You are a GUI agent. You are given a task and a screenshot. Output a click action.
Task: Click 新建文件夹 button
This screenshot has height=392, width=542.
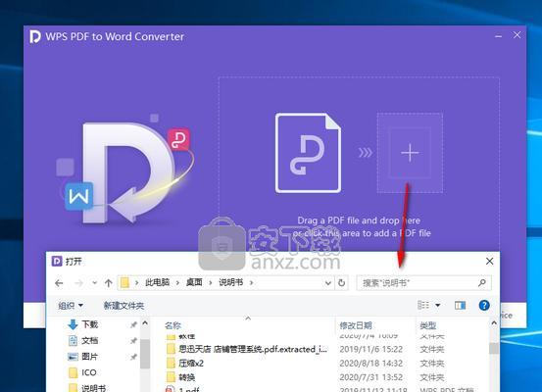123,305
